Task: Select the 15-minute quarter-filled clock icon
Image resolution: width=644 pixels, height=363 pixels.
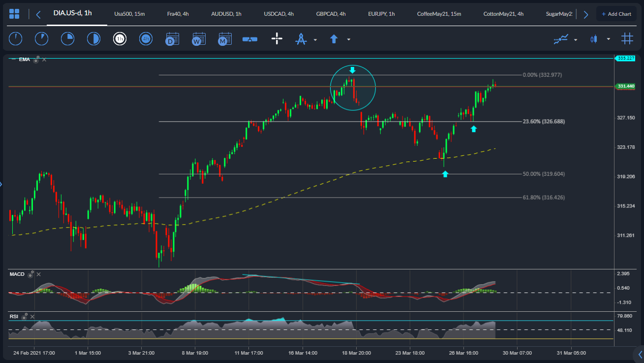Action: pyautogui.click(x=67, y=38)
